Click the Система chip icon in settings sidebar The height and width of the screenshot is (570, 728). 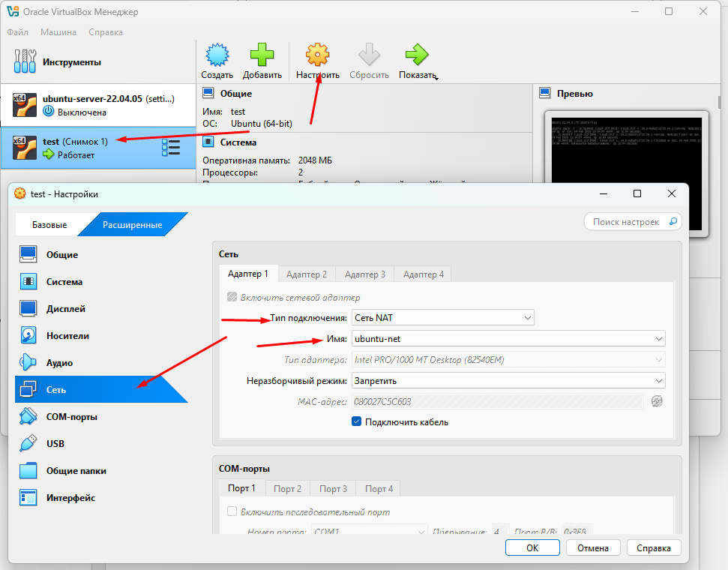pyautogui.click(x=28, y=281)
